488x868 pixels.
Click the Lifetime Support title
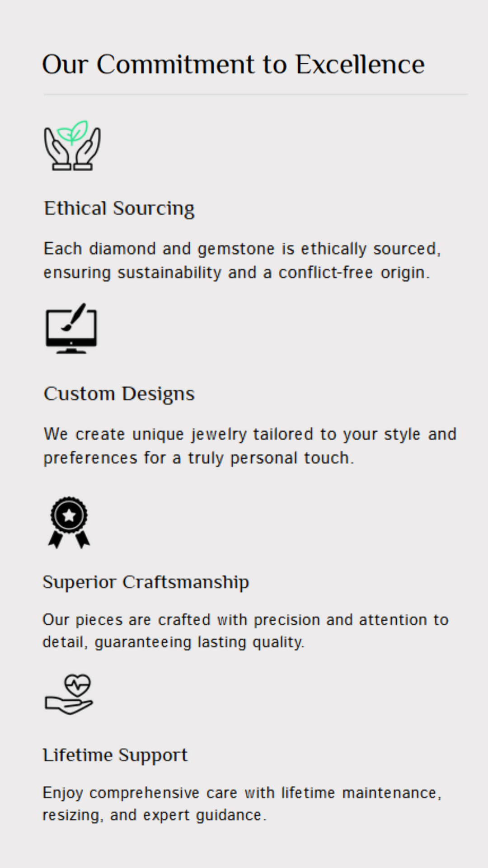(115, 755)
